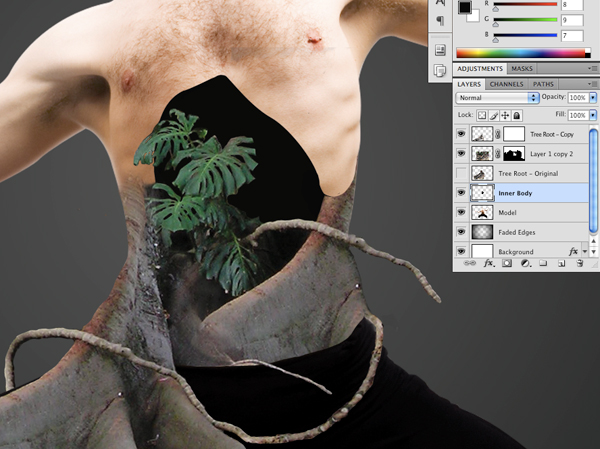The image size is (600, 449).
Task: Switch to the Masks tab
Action: (x=522, y=69)
